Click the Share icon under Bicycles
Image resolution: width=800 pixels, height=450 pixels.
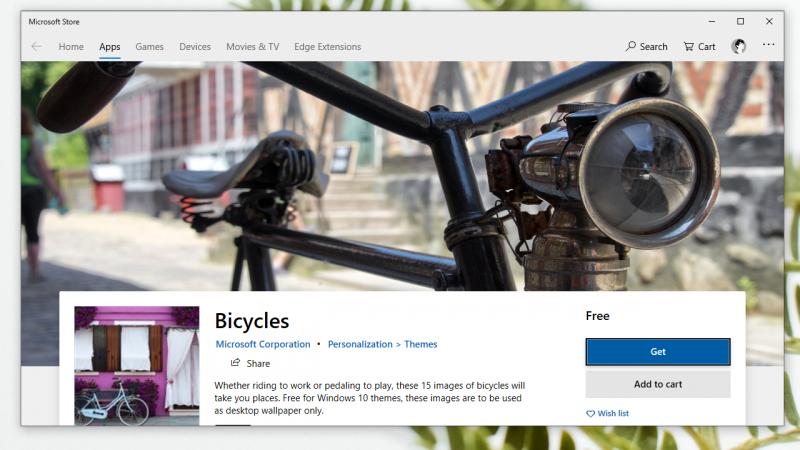[x=235, y=363]
